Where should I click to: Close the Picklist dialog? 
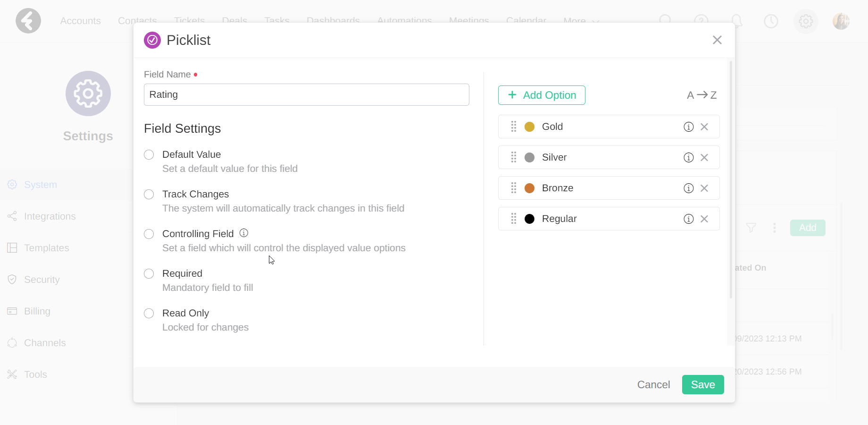(x=717, y=40)
